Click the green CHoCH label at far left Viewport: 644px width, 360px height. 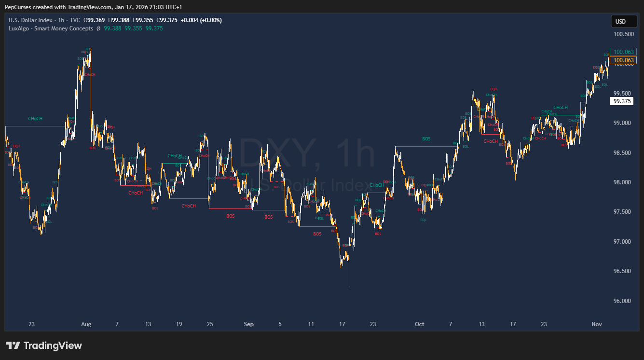pyautogui.click(x=35, y=118)
